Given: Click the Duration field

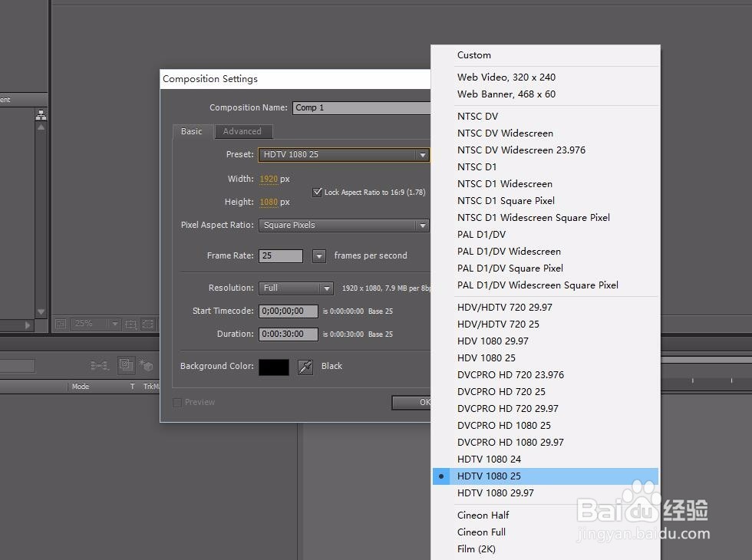Looking at the screenshot, I should 289,334.
